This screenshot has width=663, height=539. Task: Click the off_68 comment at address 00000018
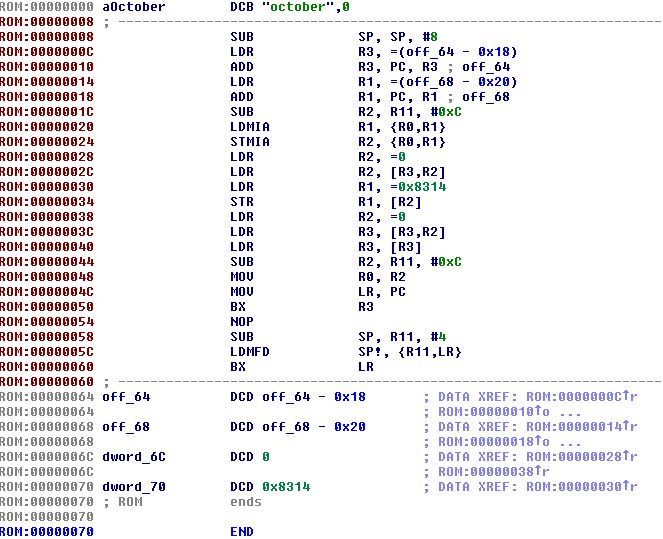coord(486,97)
